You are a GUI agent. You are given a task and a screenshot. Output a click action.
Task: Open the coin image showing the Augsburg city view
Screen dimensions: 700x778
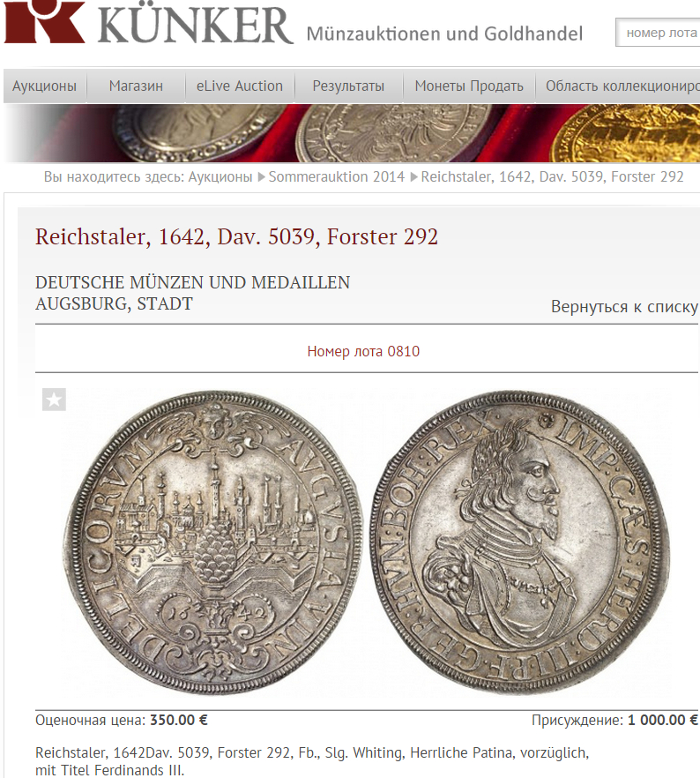click(212, 542)
